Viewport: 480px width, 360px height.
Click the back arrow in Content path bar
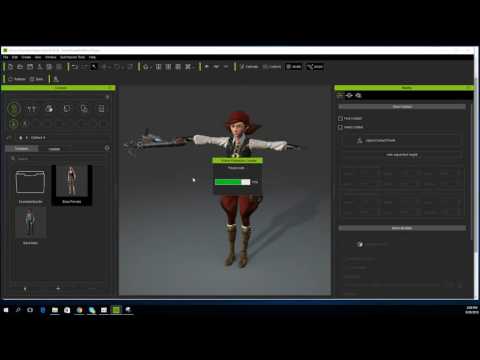(x=9, y=138)
